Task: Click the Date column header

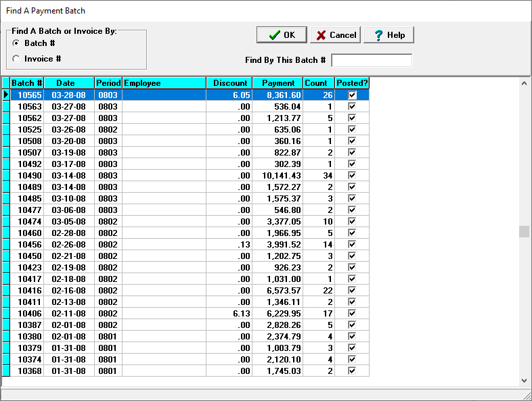Action: 69,83
